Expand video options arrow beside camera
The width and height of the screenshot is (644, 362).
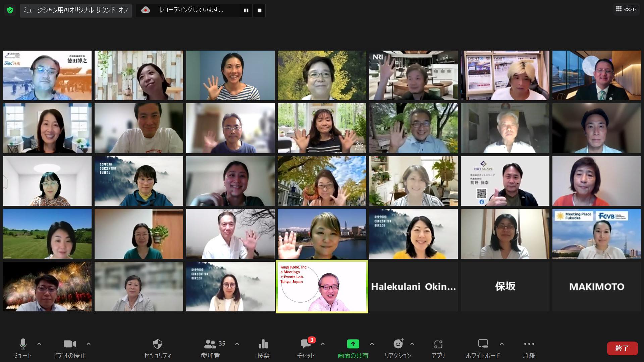click(89, 344)
